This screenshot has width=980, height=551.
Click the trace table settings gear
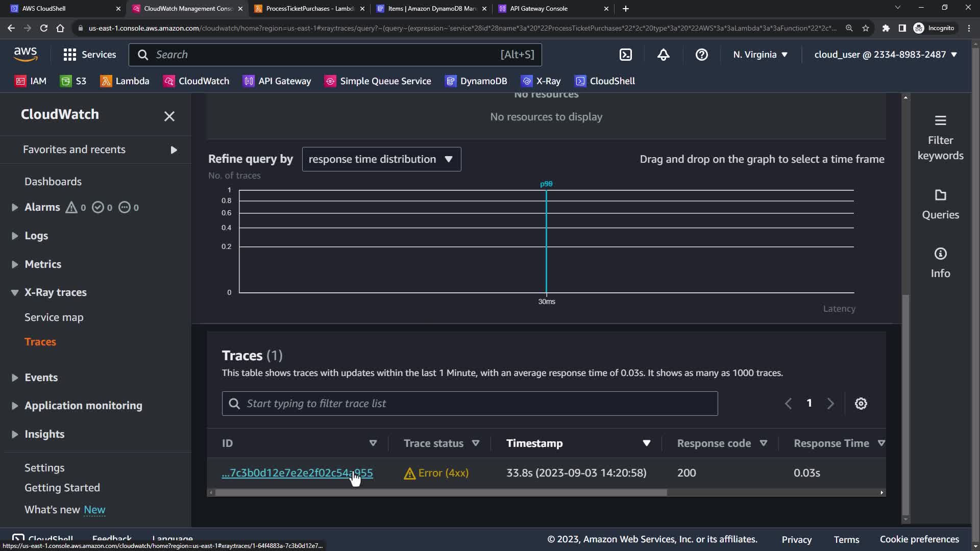(x=861, y=404)
